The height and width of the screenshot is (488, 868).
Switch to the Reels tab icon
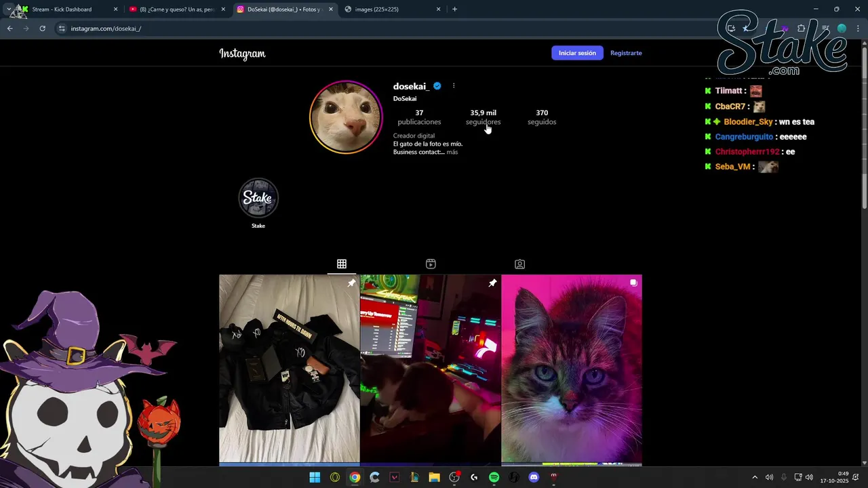[431, 264]
